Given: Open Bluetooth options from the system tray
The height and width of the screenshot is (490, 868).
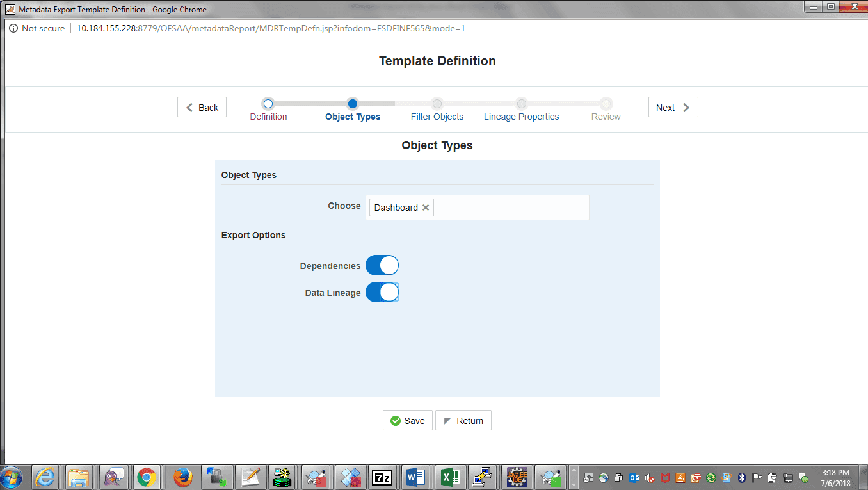Looking at the screenshot, I should [x=742, y=477].
